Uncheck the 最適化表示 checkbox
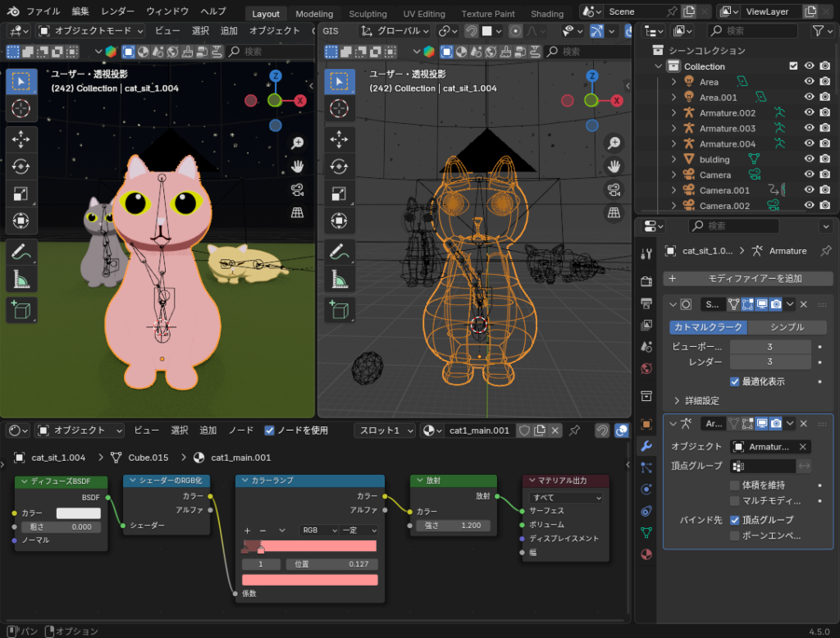The image size is (840, 638). tap(735, 381)
